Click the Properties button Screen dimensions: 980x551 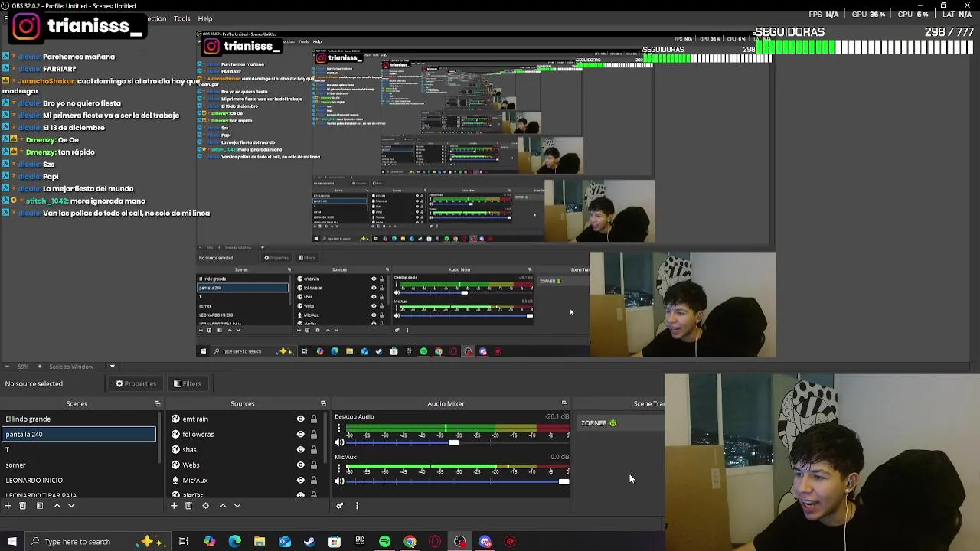[x=136, y=383]
